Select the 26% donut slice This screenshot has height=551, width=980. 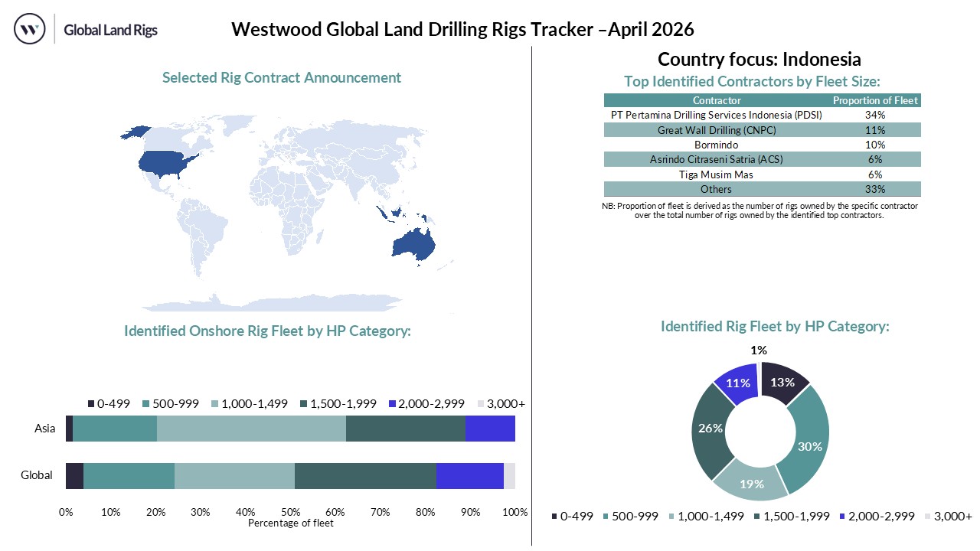(710, 429)
